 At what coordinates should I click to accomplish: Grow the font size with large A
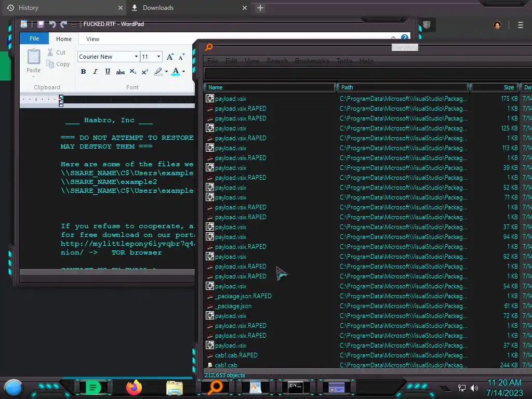(x=170, y=57)
